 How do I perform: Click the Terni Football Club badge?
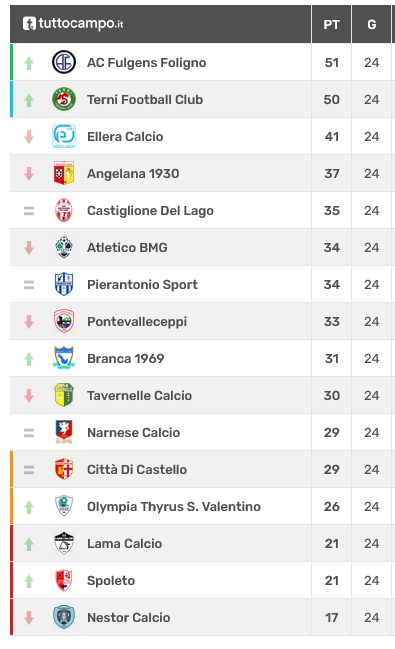(64, 99)
